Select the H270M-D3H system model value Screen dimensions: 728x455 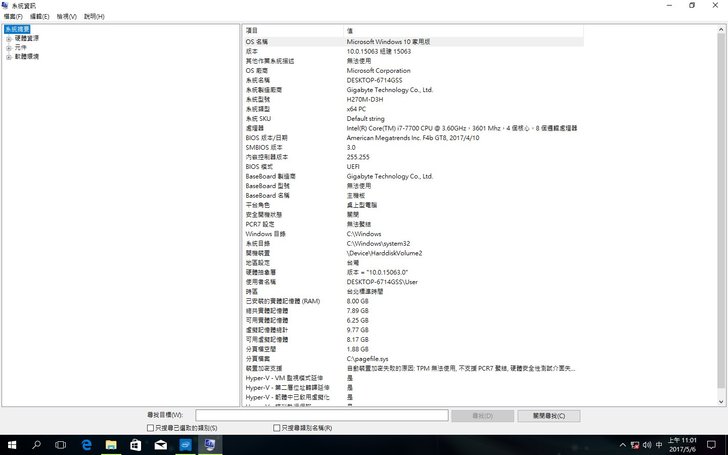coord(364,99)
